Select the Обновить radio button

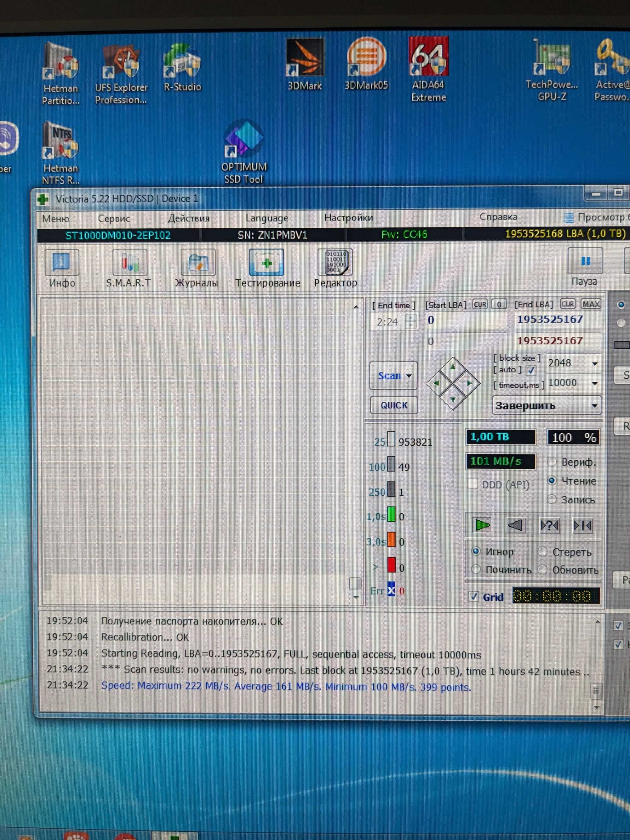[542, 569]
